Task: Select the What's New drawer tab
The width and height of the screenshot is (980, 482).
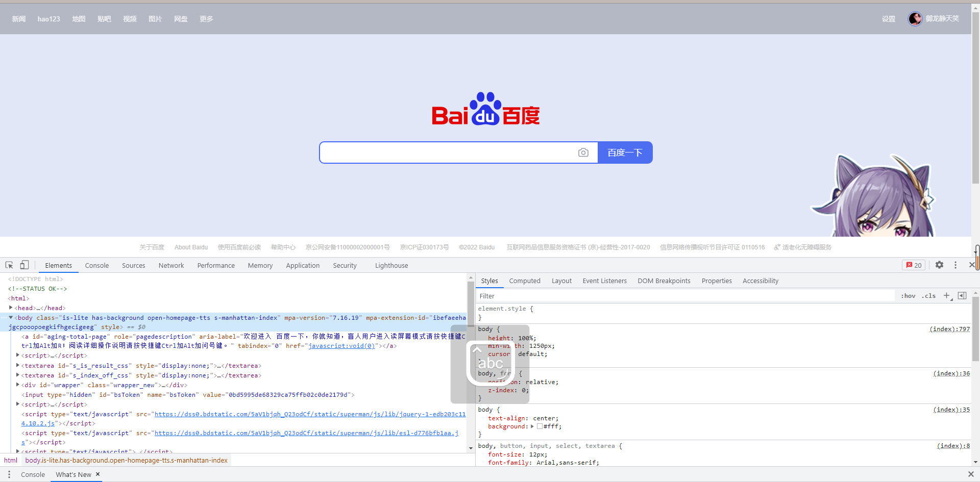Action: 73,474
